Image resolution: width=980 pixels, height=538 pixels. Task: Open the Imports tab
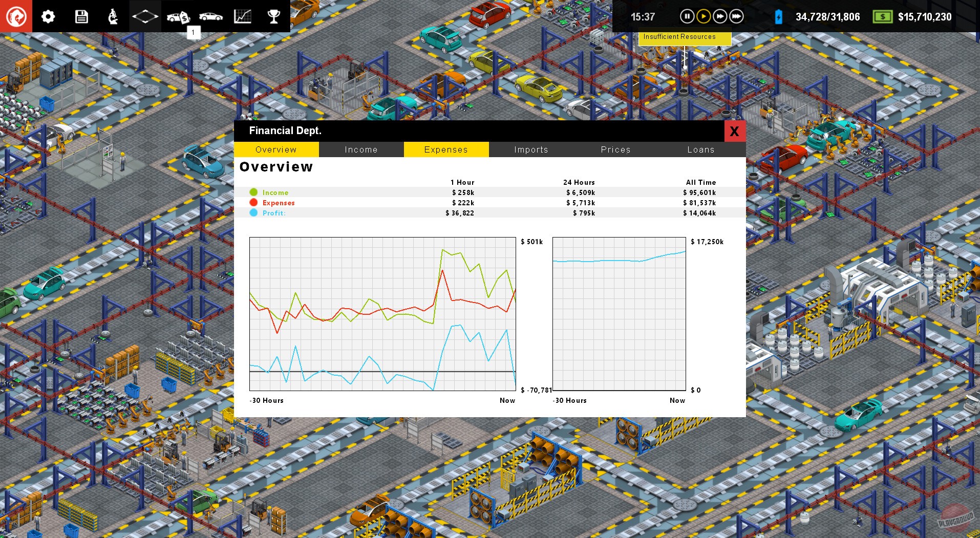click(531, 149)
